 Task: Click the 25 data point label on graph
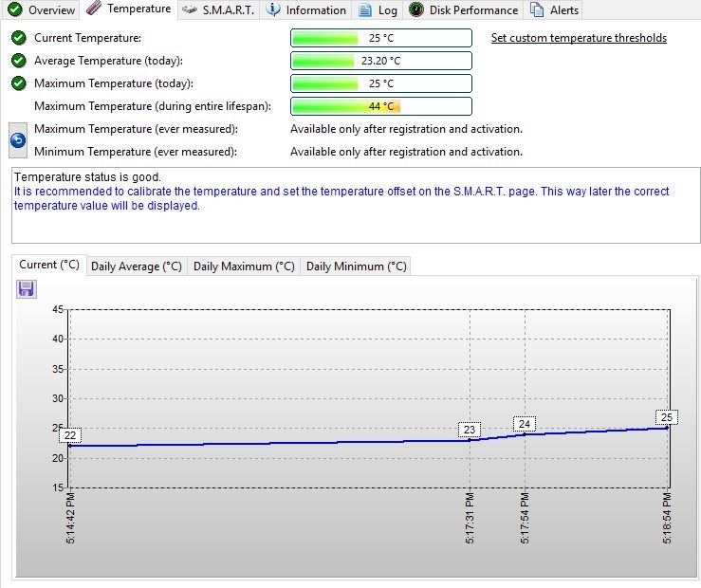pos(666,417)
